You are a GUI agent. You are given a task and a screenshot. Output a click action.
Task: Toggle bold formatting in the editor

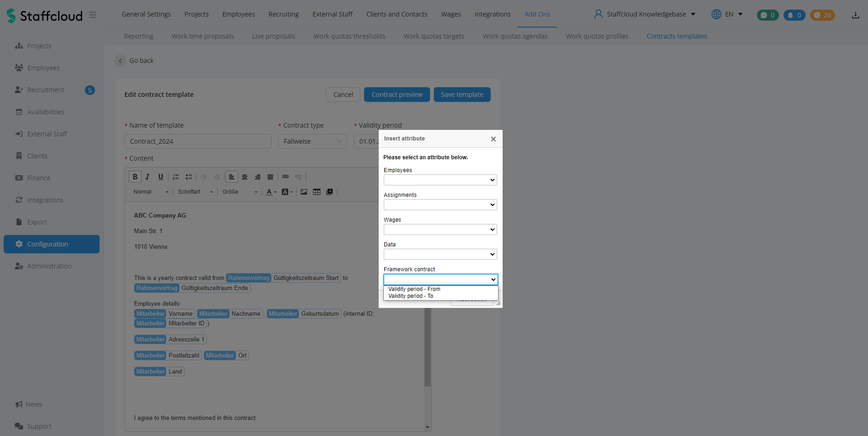click(135, 177)
